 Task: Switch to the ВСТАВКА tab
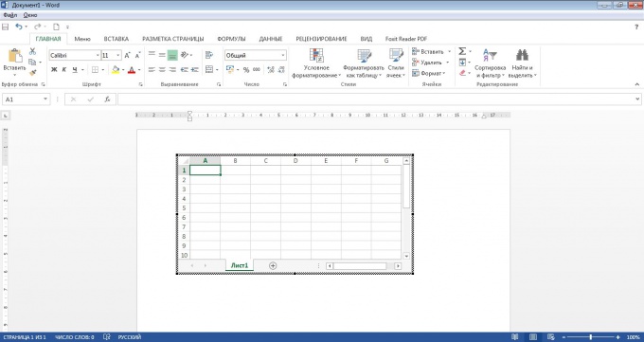[116, 39]
